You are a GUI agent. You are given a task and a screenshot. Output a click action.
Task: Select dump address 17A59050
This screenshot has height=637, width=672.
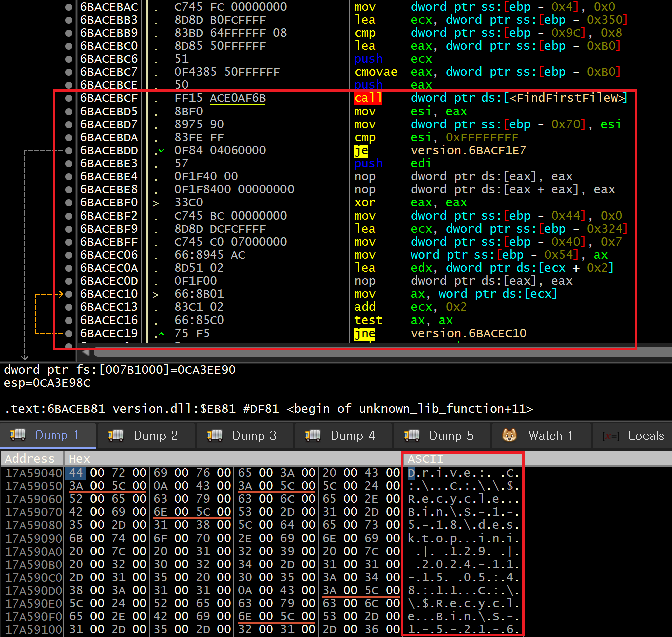[33, 486]
